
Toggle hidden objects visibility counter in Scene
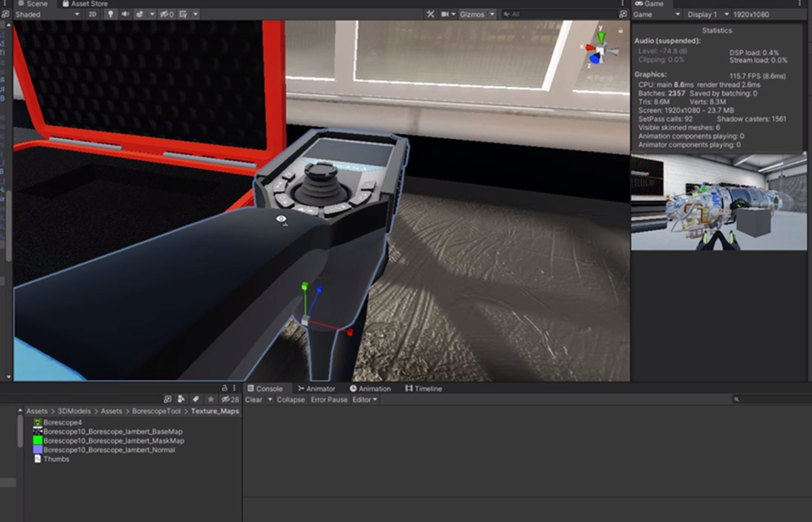click(166, 14)
